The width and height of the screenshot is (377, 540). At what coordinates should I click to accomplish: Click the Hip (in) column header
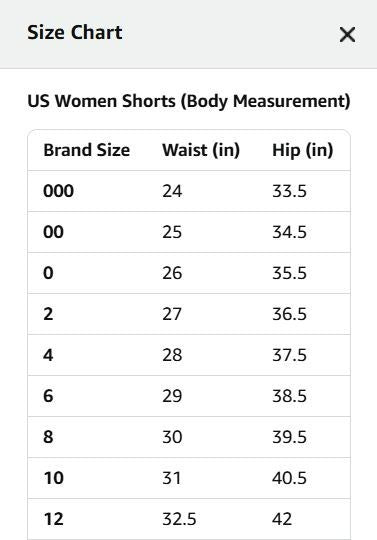pos(303,150)
